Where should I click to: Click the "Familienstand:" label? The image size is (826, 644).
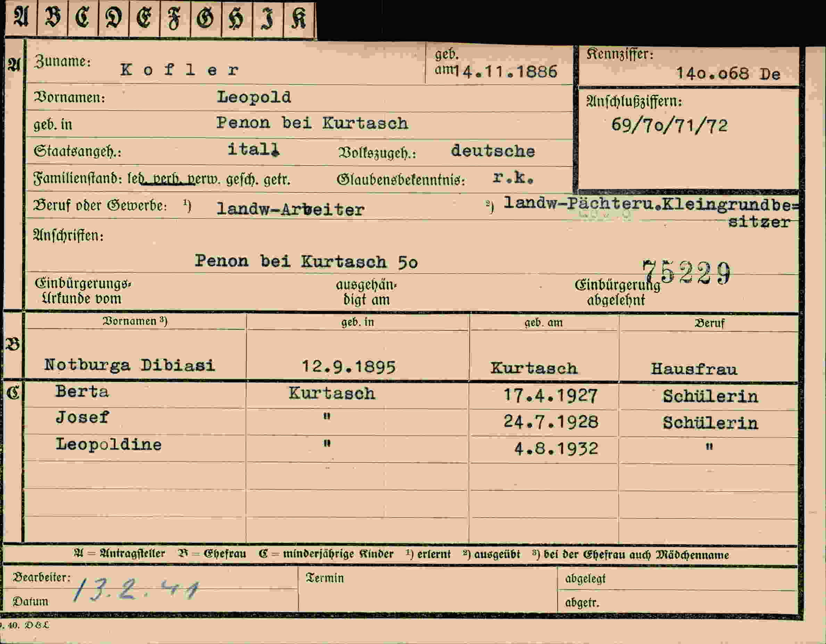click(77, 178)
